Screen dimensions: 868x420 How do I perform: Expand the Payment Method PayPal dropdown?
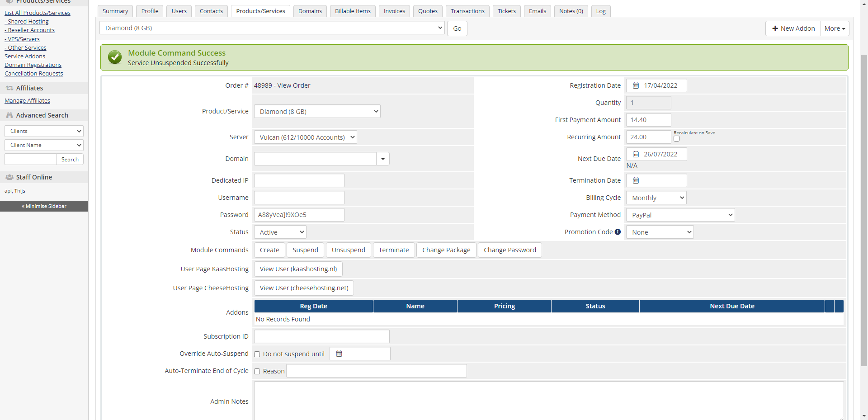680,215
